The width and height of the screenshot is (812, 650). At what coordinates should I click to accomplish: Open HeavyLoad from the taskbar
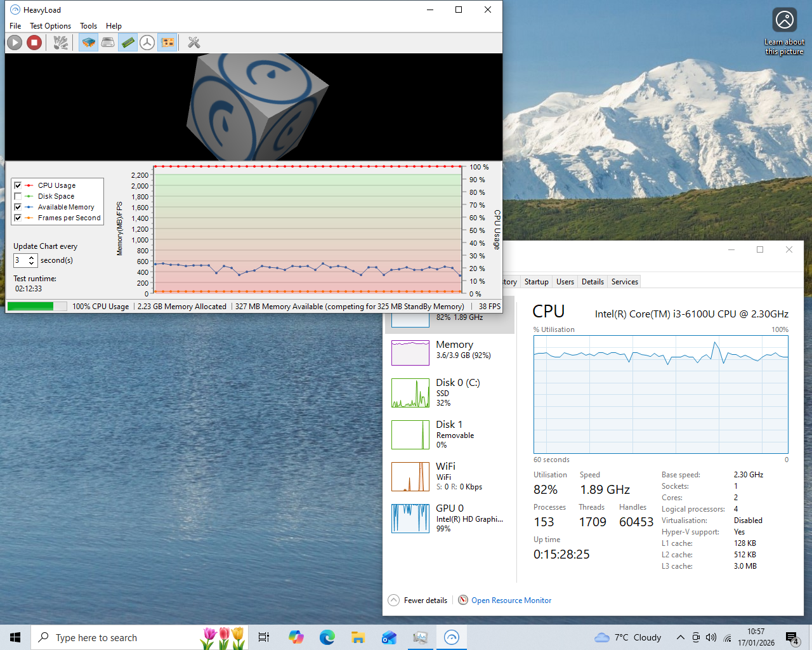click(x=451, y=637)
